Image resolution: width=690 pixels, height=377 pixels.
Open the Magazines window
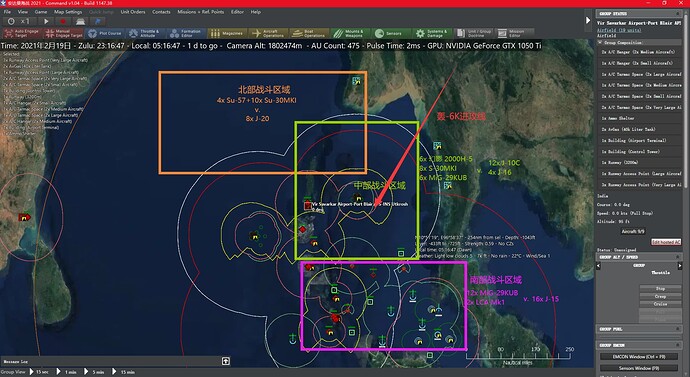[x=227, y=33]
